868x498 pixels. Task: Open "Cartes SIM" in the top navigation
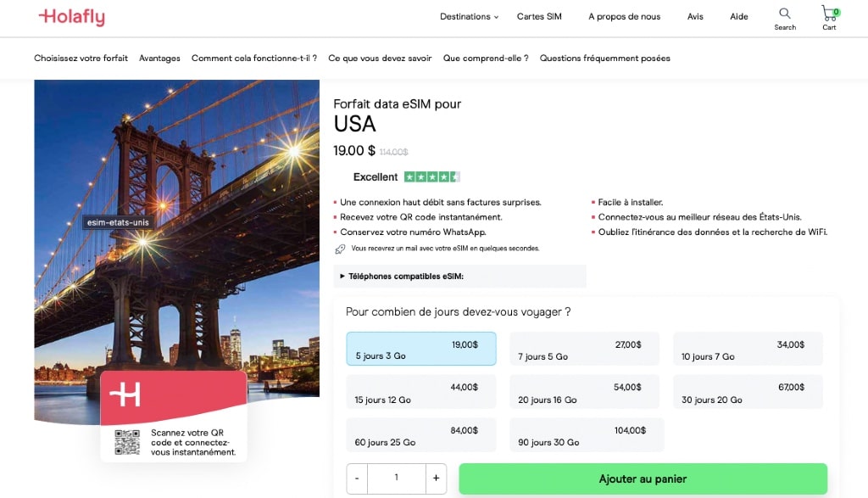[538, 15]
